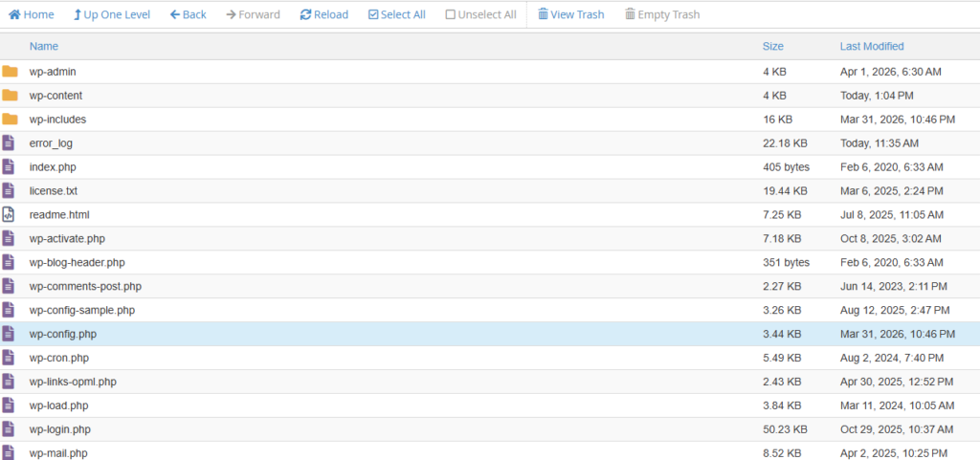The image size is (980, 460).
Task: Click the 3.44 KB size of wp-config.php
Action: [x=782, y=334]
